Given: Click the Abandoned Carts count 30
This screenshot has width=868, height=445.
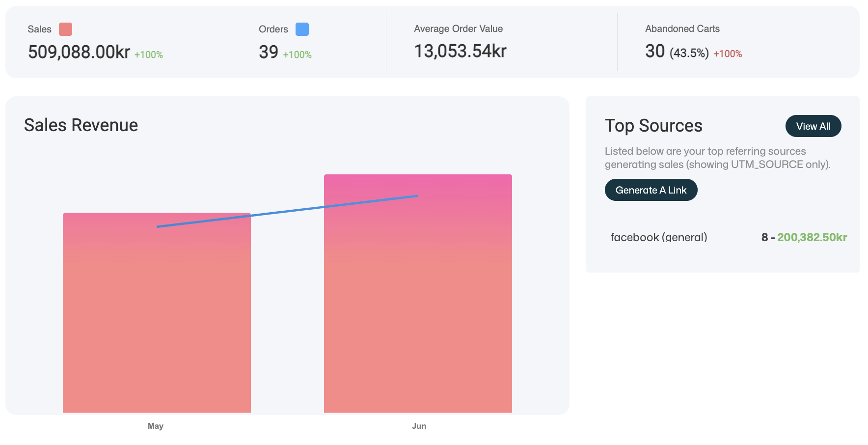Looking at the screenshot, I should [x=655, y=51].
